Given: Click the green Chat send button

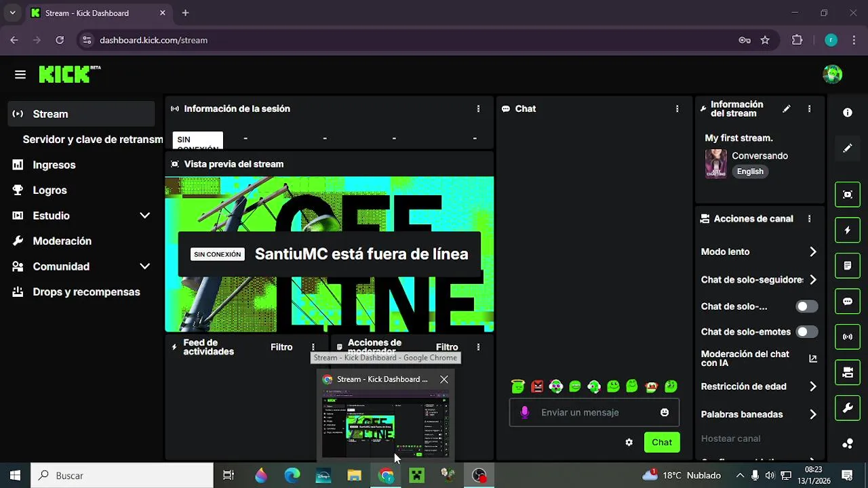Looking at the screenshot, I should tap(662, 443).
